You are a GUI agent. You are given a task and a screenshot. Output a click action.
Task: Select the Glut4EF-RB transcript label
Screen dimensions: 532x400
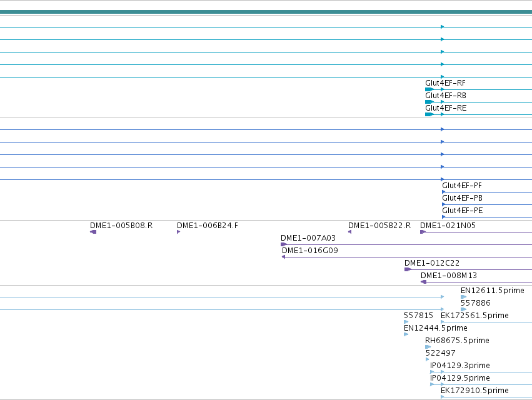[446, 96]
